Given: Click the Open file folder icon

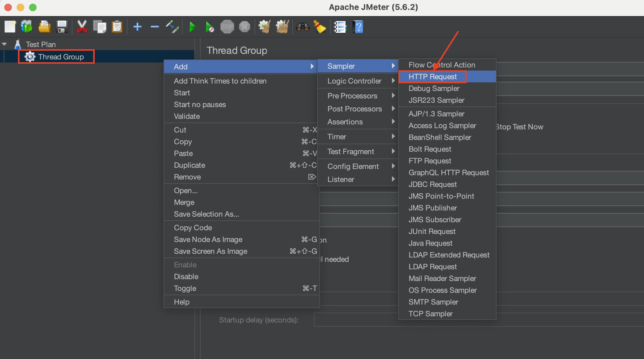Looking at the screenshot, I should point(44,27).
